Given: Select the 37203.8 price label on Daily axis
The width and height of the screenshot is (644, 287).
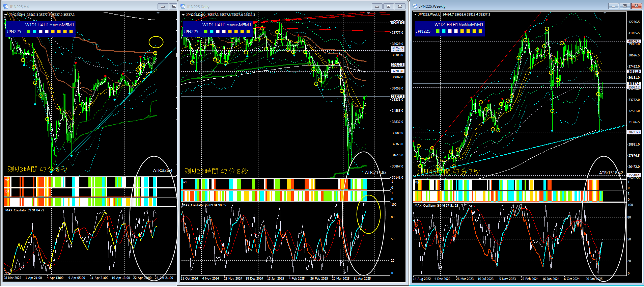Looking at the screenshot, I should pos(397,71).
